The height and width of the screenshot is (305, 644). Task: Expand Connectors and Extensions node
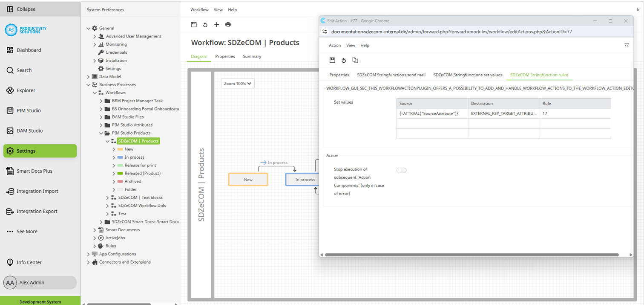coord(89,262)
